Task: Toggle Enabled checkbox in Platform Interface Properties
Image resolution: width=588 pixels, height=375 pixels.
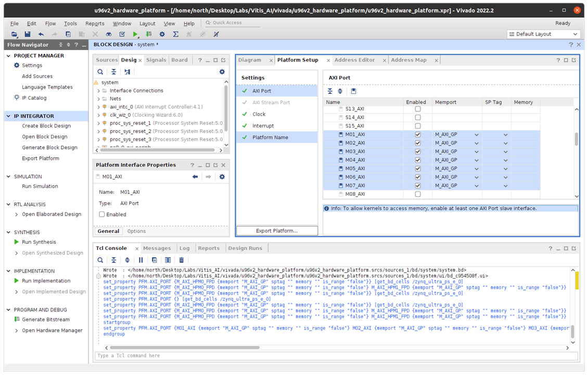Action: [101, 215]
